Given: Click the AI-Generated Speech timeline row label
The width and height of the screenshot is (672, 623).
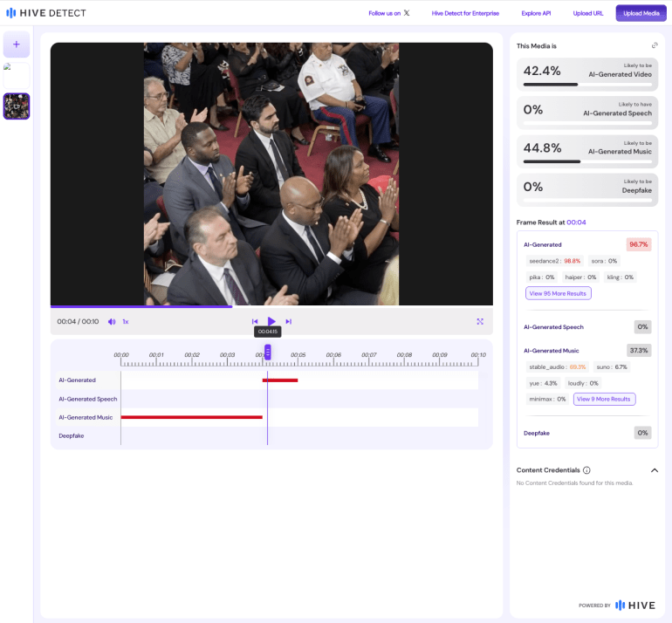Looking at the screenshot, I should pyautogui.click(x=88, y=399).
